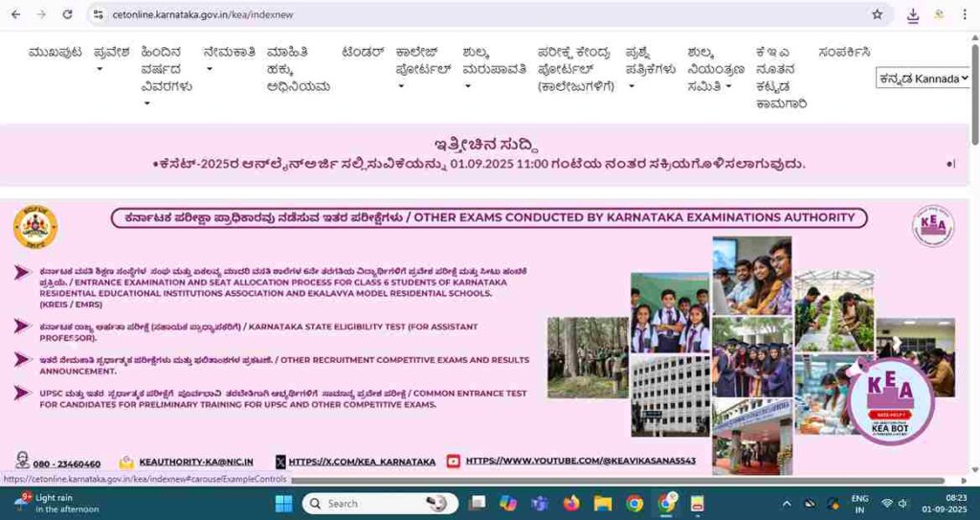Bookmark this page with the star icon
Image resolution: width=980 pixels, height=520 pixels.
click(x=877, y=14)
